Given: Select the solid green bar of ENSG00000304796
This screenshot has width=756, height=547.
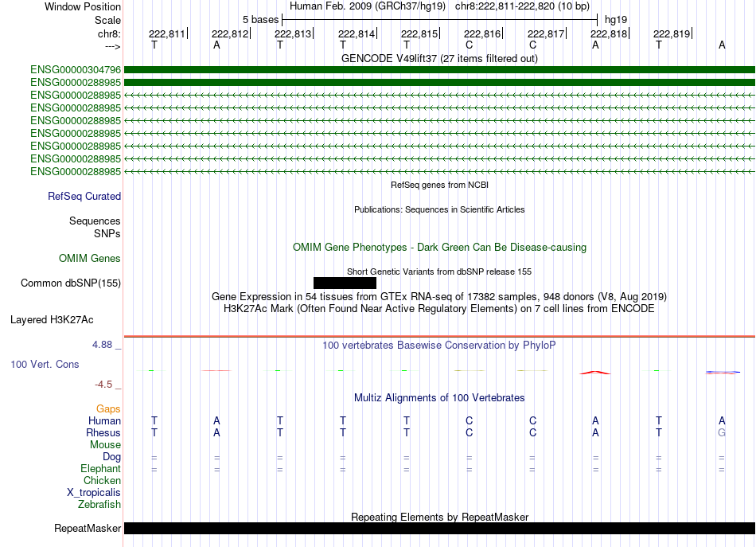Looking at the screenshot, I should coord(439,70).
